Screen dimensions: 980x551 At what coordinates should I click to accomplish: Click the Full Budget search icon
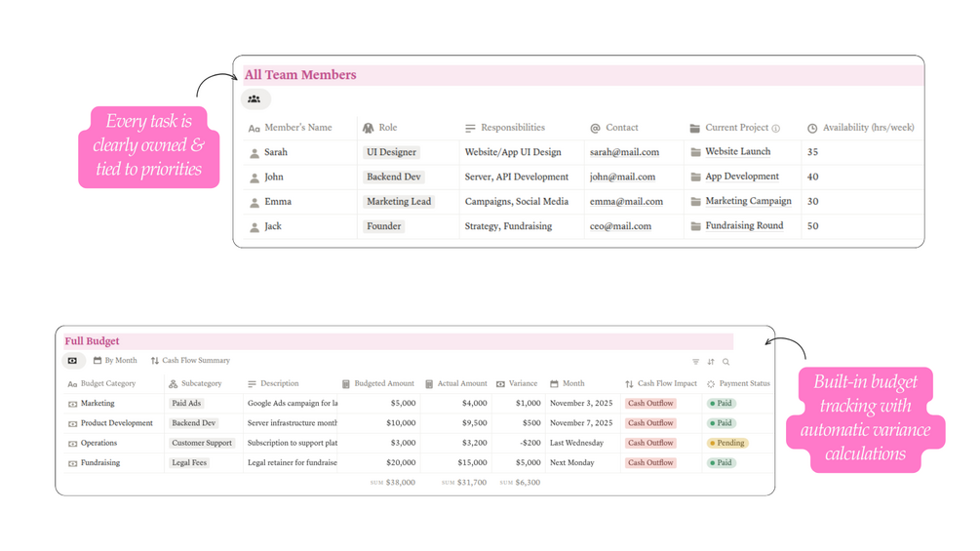(x=725, y=362)
